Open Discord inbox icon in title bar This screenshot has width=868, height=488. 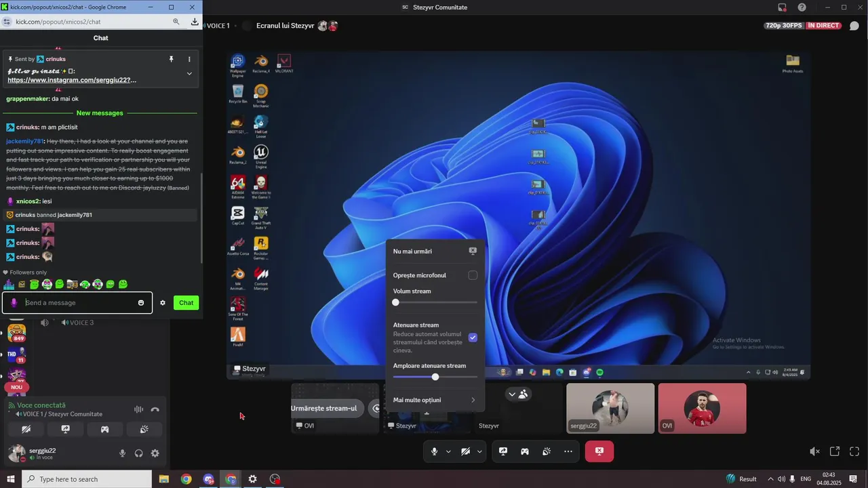point(782,7)
